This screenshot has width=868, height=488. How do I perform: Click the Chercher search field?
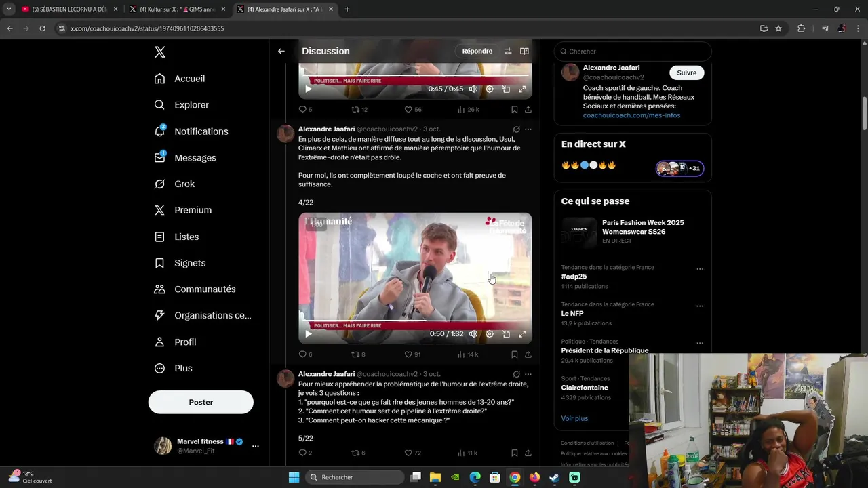point(633,52)
